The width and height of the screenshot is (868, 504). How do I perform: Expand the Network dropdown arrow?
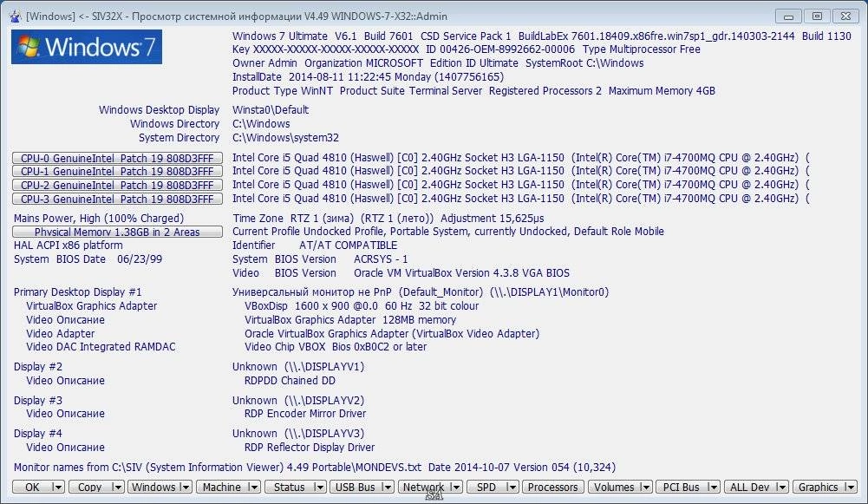tap(455, 487)
